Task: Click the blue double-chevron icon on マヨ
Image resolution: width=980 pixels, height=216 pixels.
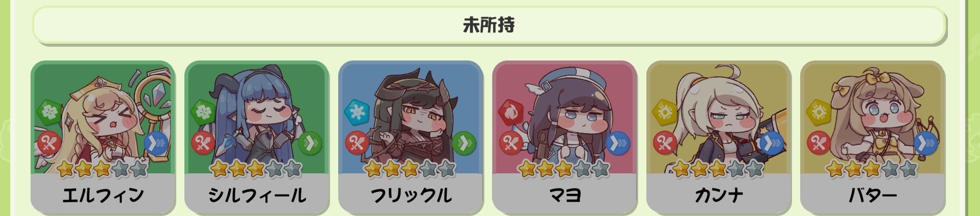Action: [x=618, y=143]
